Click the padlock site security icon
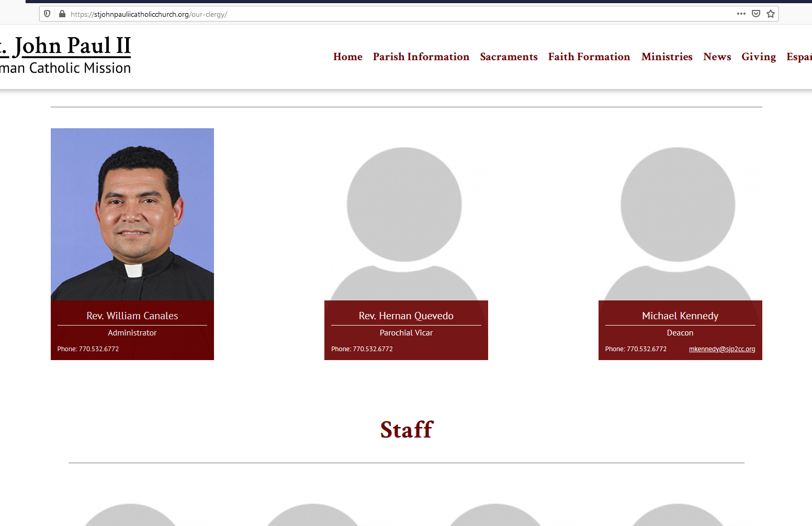This screenshot has height=526, width=812. pyautogui.click(x=62, y=14)
